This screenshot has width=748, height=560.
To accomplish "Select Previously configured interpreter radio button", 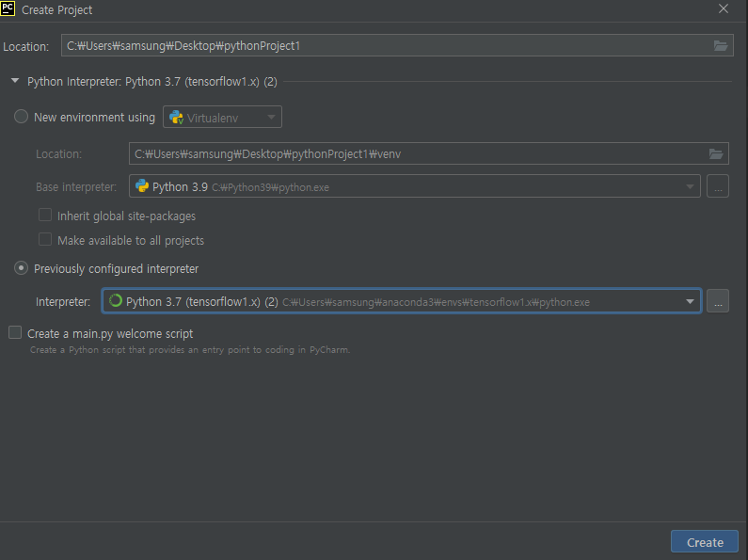I will pos(21,268).
